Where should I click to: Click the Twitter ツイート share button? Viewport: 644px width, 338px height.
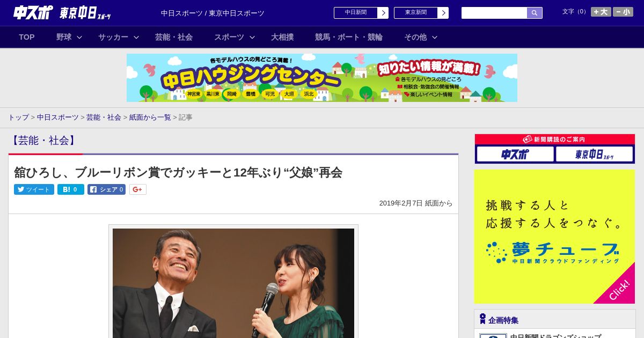[34, 189]
